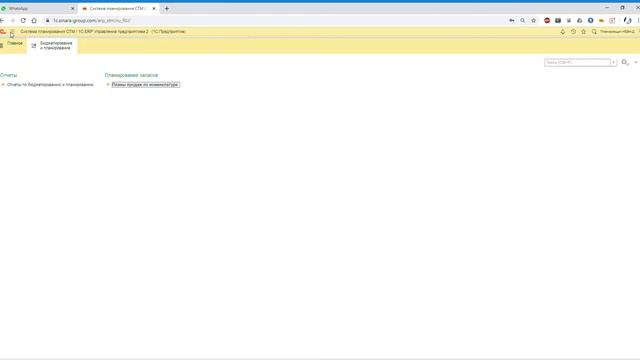Screen dimensions: 640x360
Task: Go back in browser history
Action: point(2,20)
